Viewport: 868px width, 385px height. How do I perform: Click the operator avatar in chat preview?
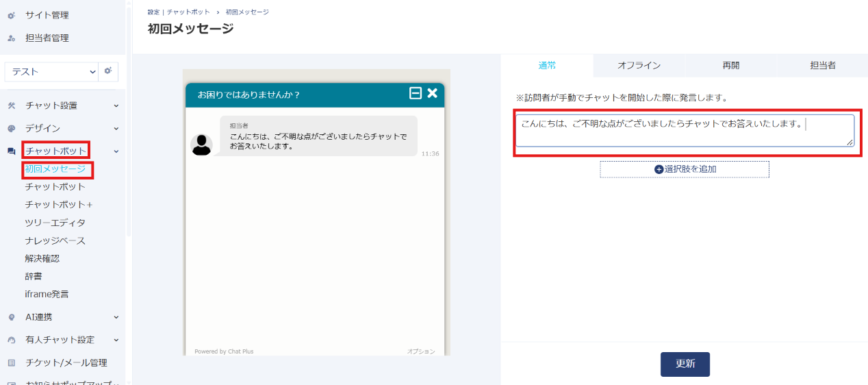click(x=201, y=145)
